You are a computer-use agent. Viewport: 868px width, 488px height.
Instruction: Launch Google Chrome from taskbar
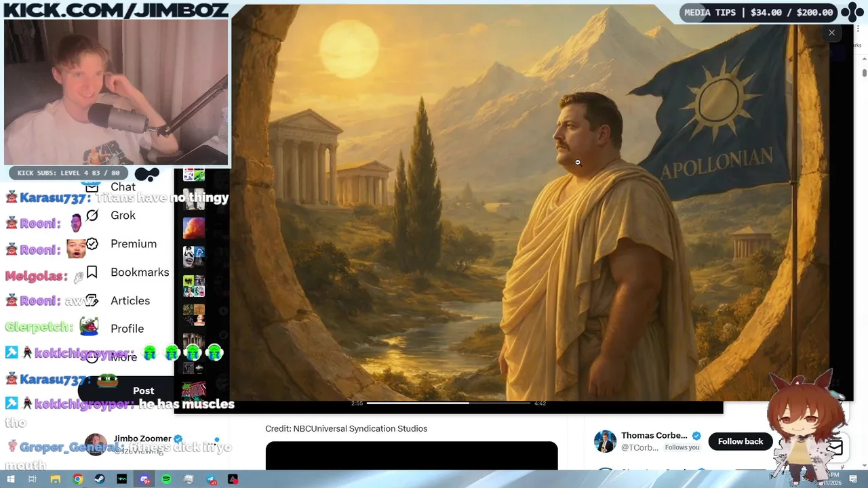(x=78, y=479)
